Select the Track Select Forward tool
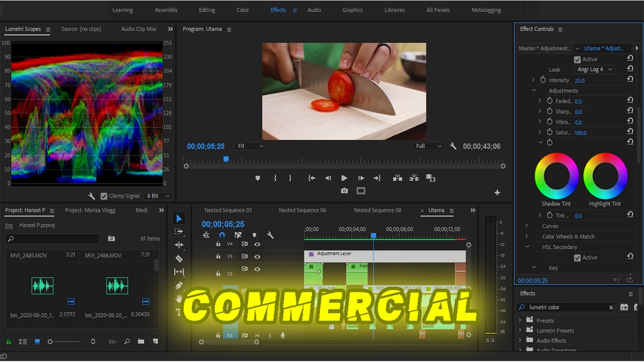Screen dimensions: 644x362 click(179, 231)
